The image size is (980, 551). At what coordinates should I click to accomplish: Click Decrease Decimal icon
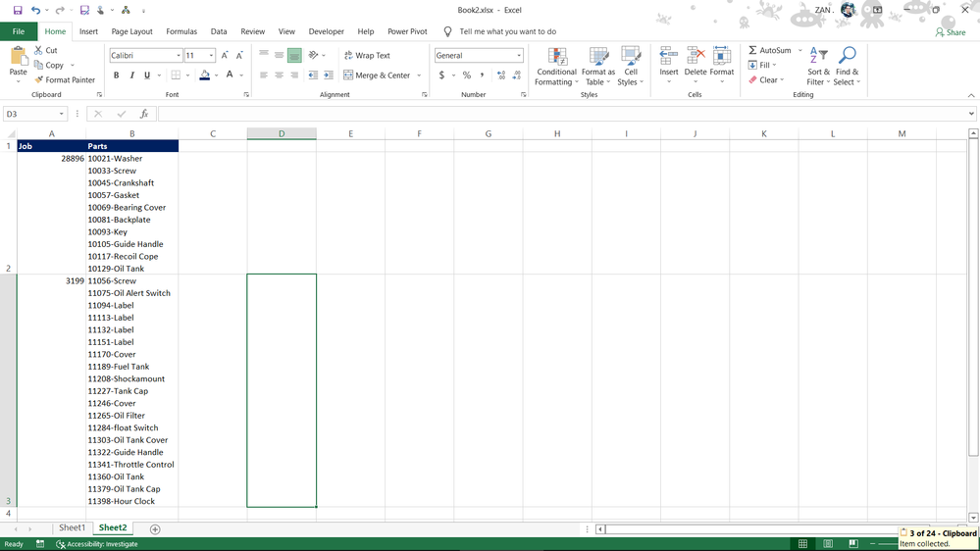(516, 75)
